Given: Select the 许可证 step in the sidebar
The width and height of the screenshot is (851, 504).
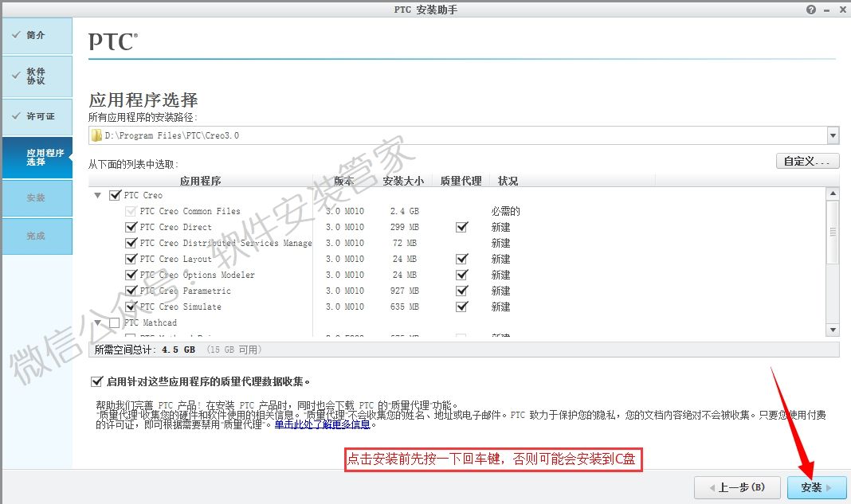Looking at the screenshot, I should pos(37,116).
